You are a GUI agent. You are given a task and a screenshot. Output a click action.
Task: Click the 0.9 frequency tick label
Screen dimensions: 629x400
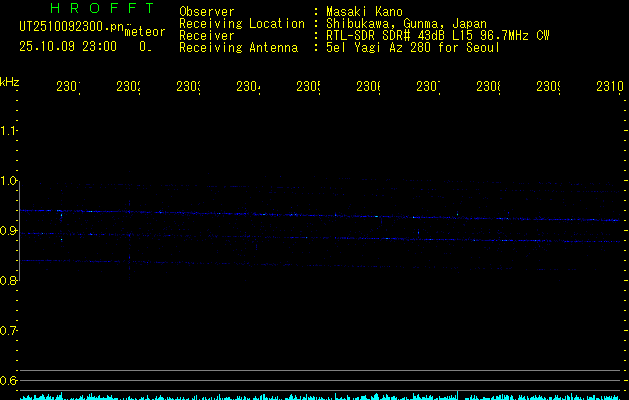pyautogui.click(x=9, y=231)
